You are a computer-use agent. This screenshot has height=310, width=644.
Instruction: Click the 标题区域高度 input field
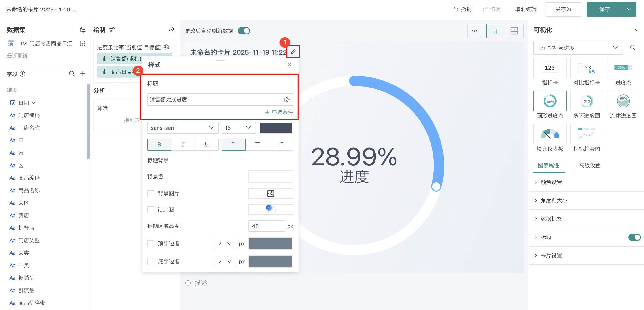pyautogui.click(x=266, y=226)
